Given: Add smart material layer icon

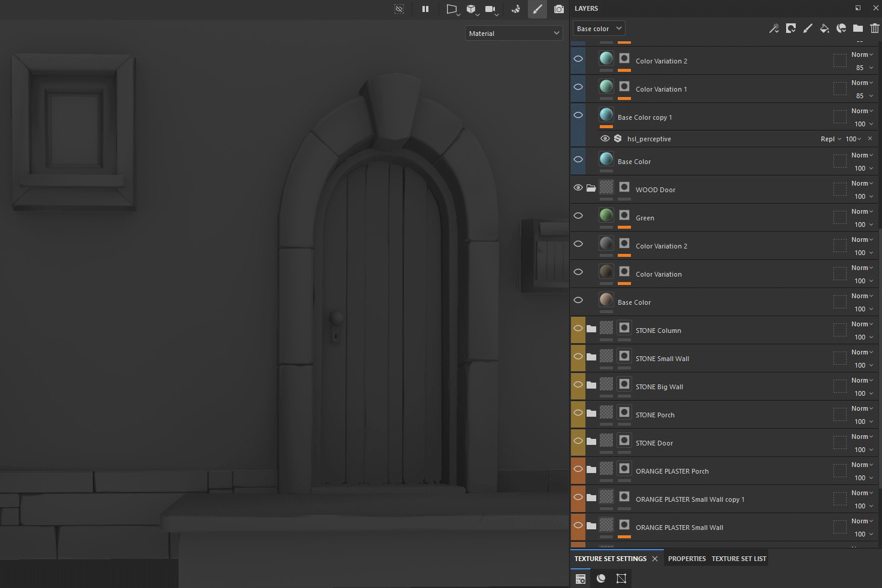Looking at the screenshot, I should 841,28.
